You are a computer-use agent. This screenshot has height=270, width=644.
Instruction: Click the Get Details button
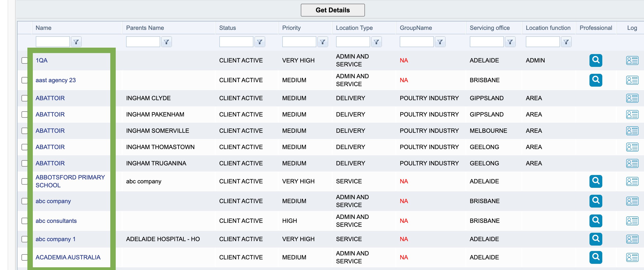[333, 10]
